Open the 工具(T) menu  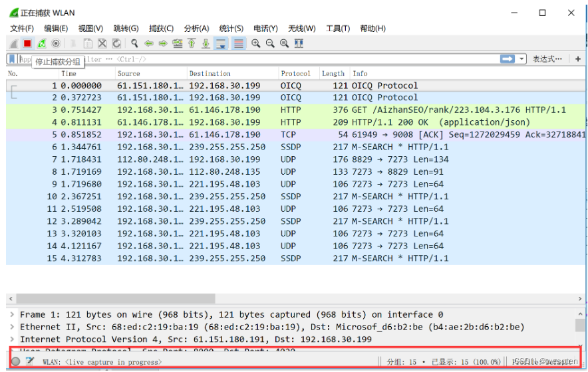coord(338,29)
